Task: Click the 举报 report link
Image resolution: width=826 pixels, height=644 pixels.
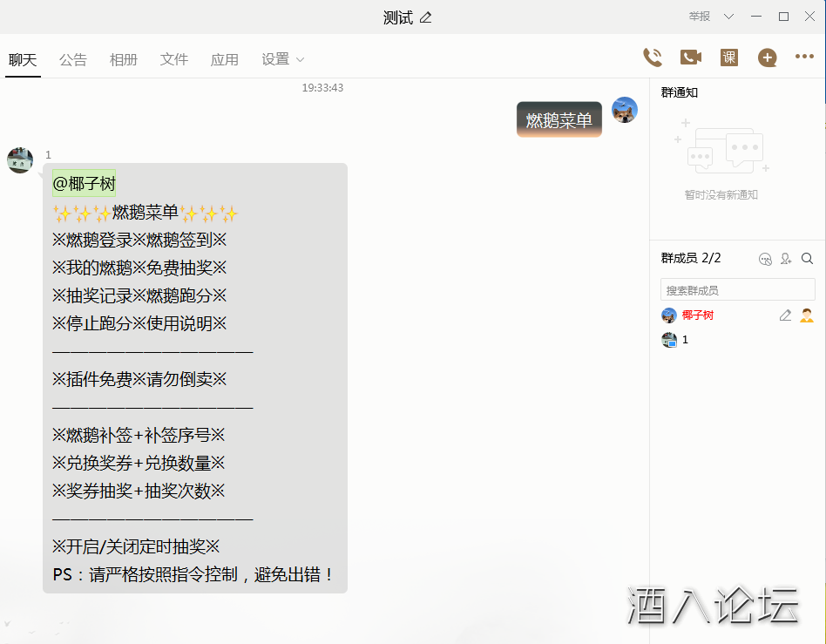Action: pos(700,17)
